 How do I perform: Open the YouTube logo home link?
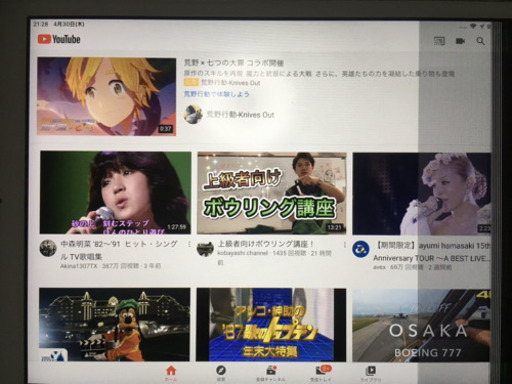pos(59,39)
